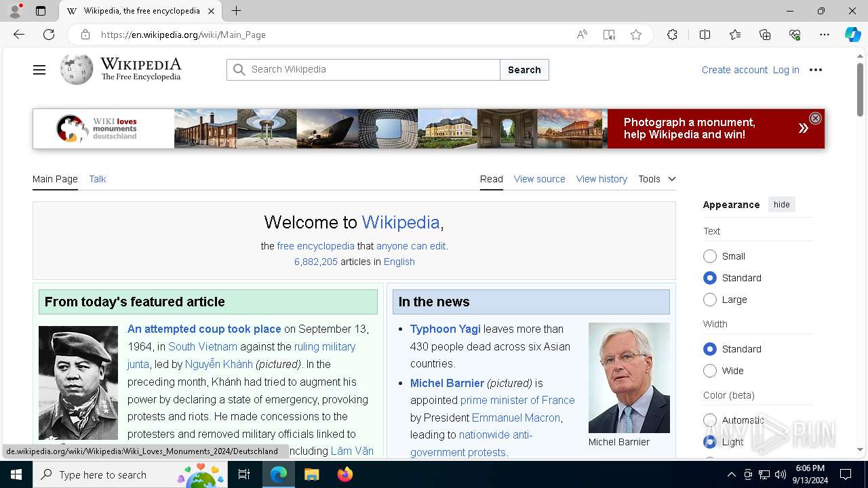Image resolution: width=868 pixels, height=488 pixels.
Task: Open the Talk tab
Action: 98,179
